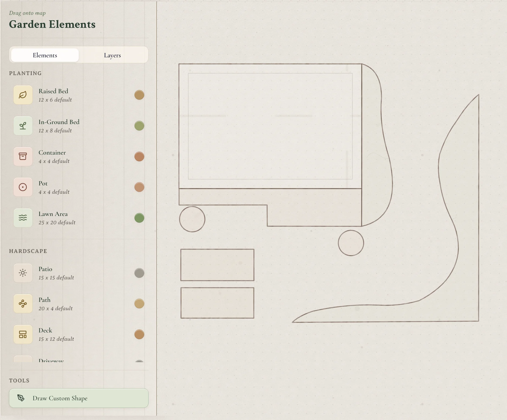Select the Lawn Area waves icon
Image resolution: width=507 pixels, height=420 pixels.
pos(23,218)
